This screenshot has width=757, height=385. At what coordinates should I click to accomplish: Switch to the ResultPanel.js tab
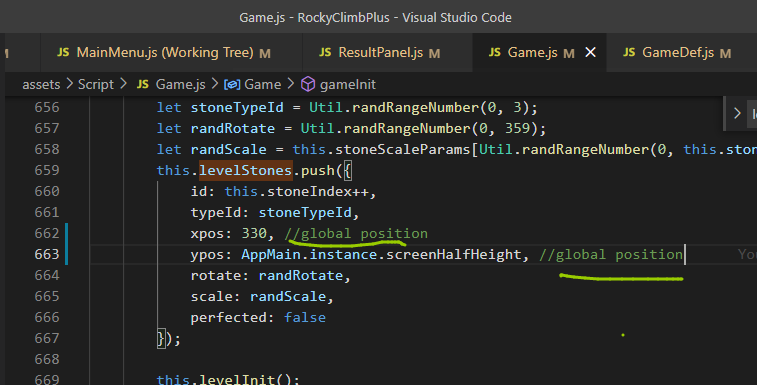click(380, 53)
